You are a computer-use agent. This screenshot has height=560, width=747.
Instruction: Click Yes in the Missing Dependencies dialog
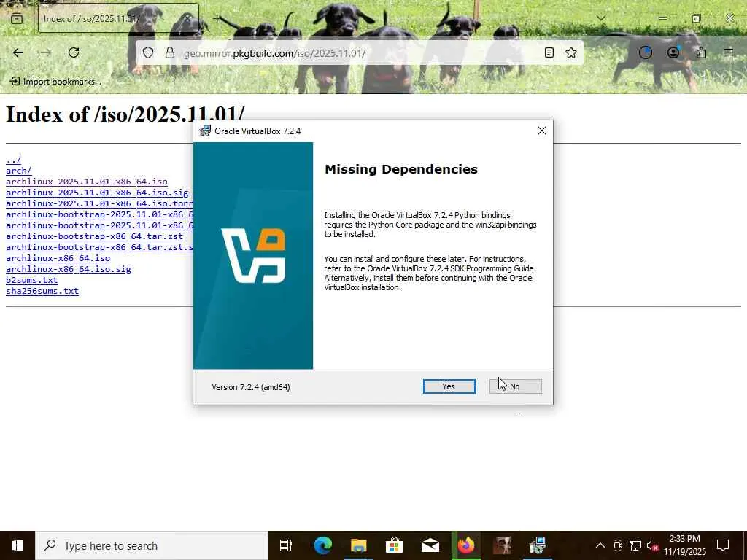449,386
